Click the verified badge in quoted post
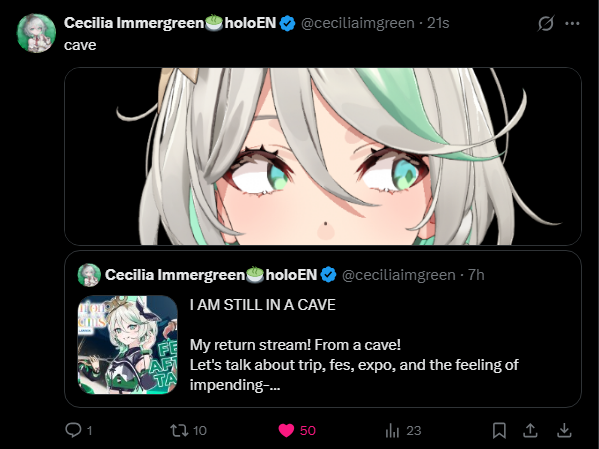The image size is (599, 449). pos(328,275)
